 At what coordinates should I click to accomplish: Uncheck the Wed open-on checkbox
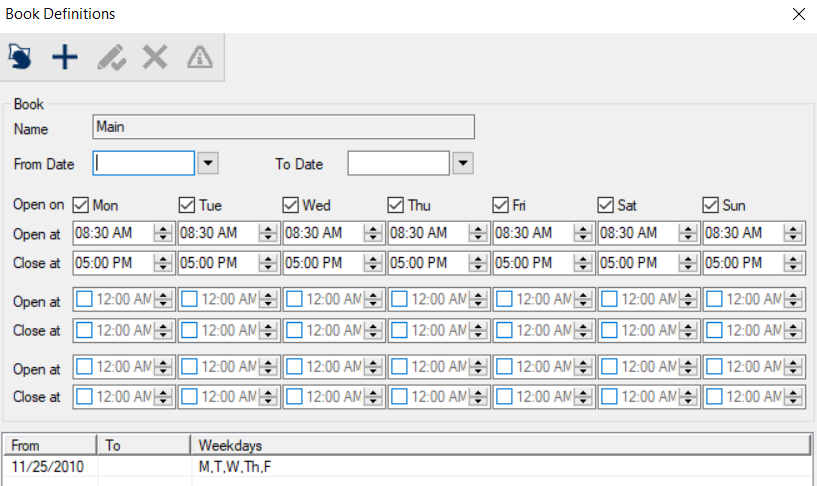click(x=291, y=205)
